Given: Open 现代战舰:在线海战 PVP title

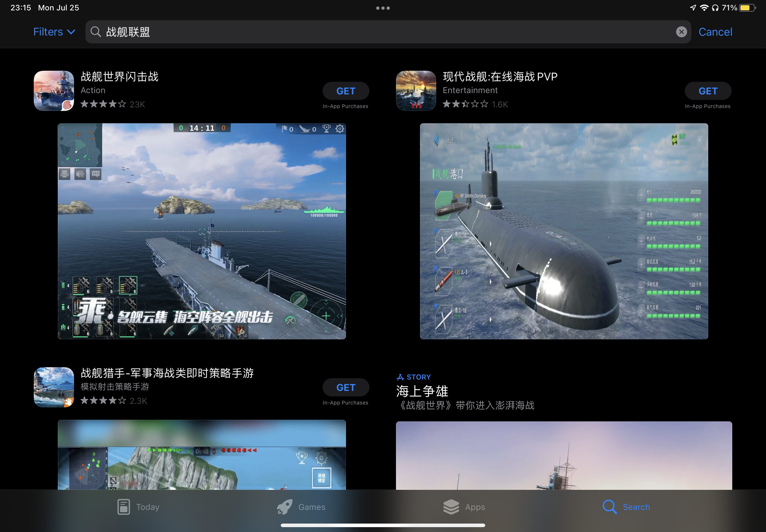Looking at the screenshot, I should tap(500, 77).
